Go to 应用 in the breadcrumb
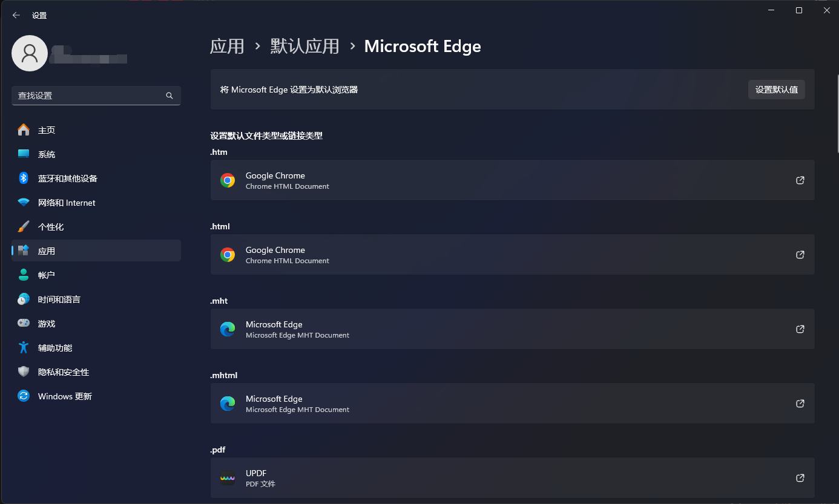 pos(227,47)
